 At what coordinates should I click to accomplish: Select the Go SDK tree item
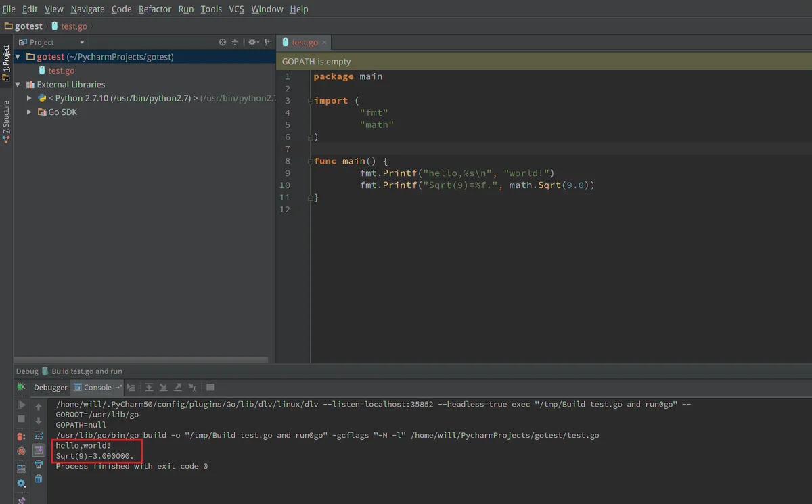click(x=58, y=112)
